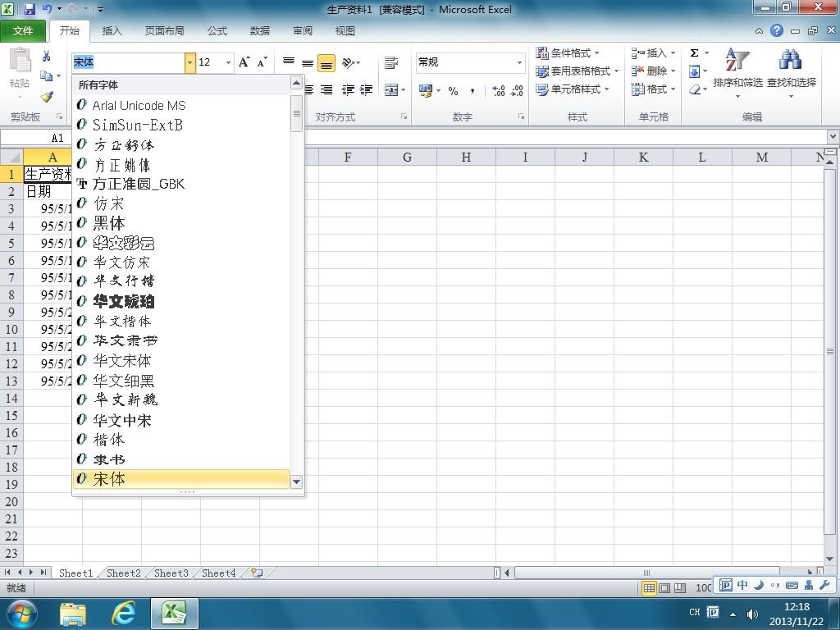This screenshot has height=630, width=840.
Task: Open the number format combo box
Action: [470, 62]
